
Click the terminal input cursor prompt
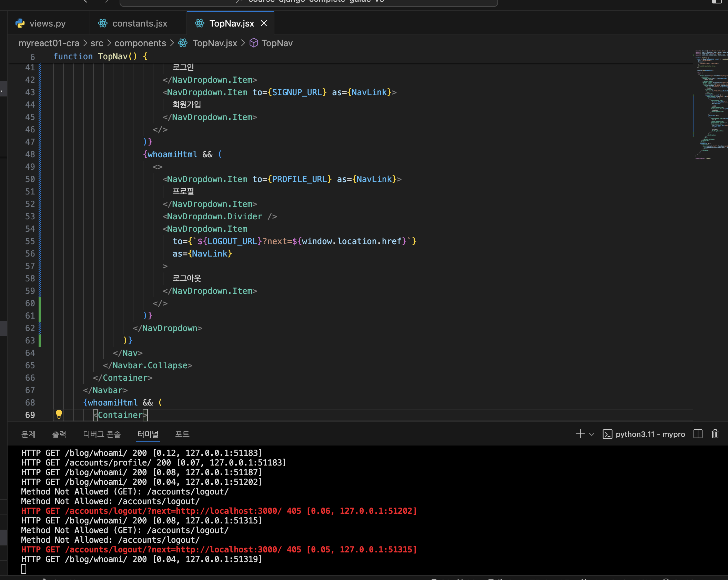[24, 569]
